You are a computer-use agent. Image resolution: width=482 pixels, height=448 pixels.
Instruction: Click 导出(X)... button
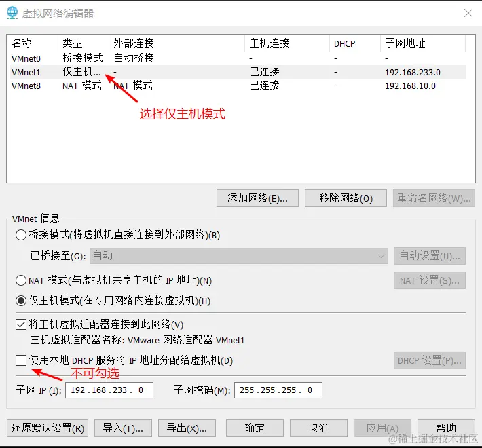pos(187,428)
